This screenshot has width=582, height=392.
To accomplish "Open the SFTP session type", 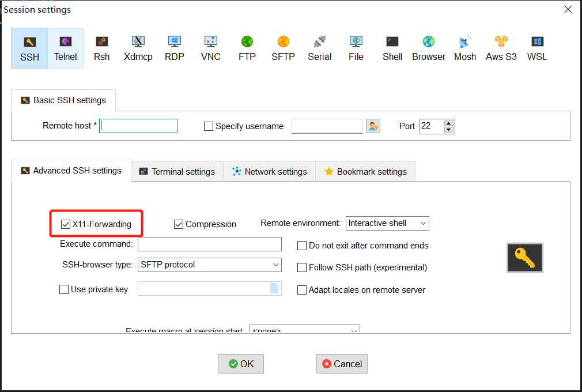I will [283, 48].
